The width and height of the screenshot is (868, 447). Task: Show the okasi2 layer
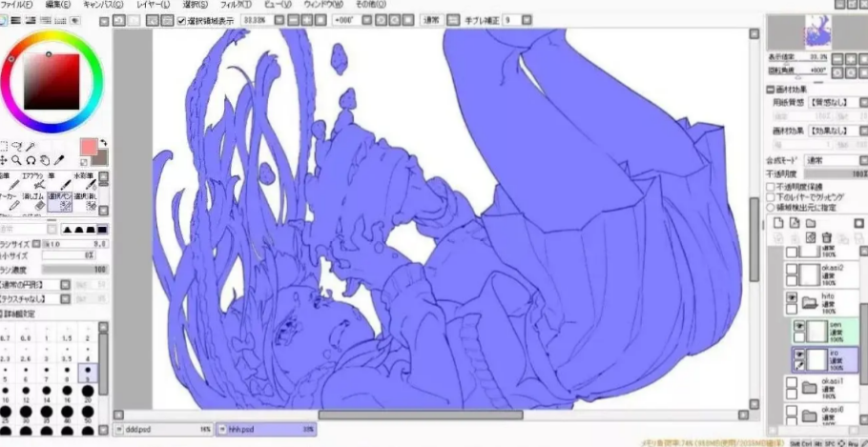click(x=792, y=269)
